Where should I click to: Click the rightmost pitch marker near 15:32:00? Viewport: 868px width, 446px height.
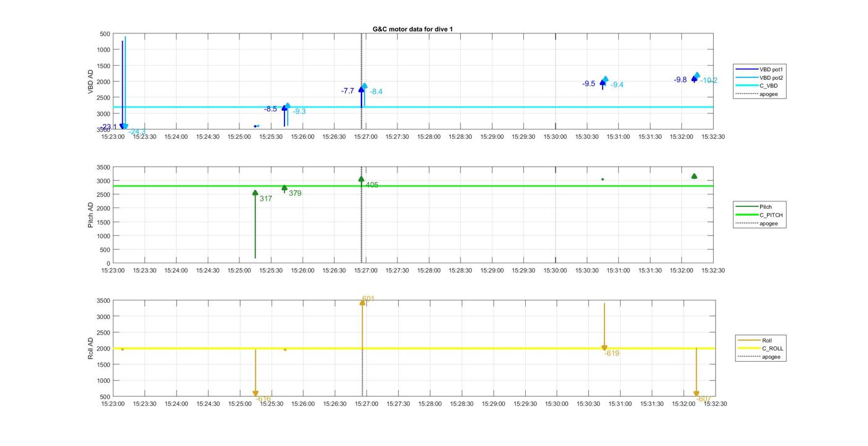[694, 177]
